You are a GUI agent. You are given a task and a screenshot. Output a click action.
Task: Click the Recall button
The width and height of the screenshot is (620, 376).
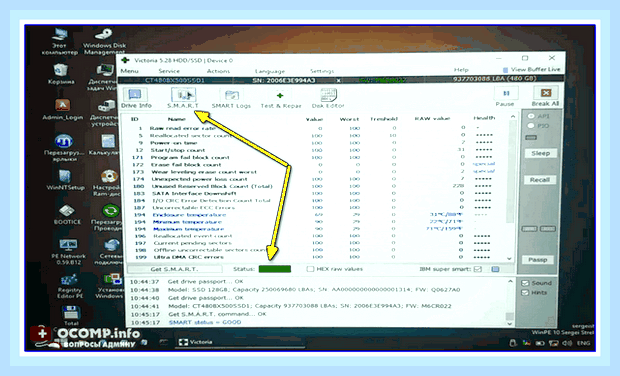tap(540, 180)
